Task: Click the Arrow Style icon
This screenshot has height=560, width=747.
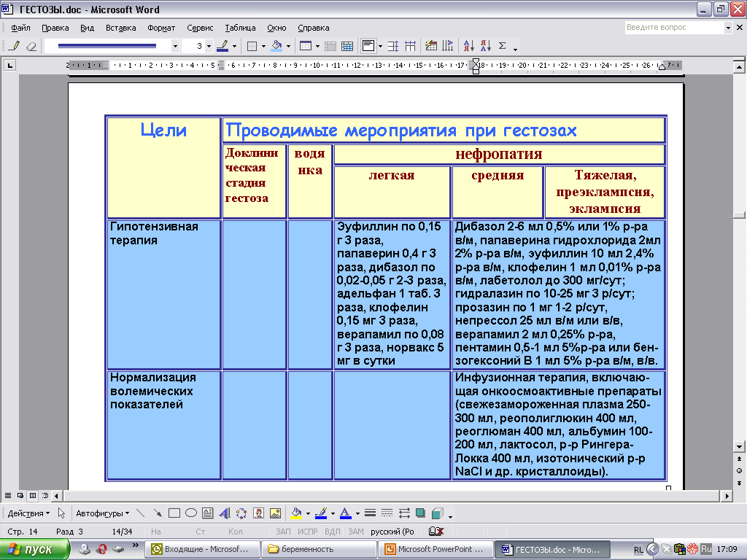Action: (x=404, y=513)
